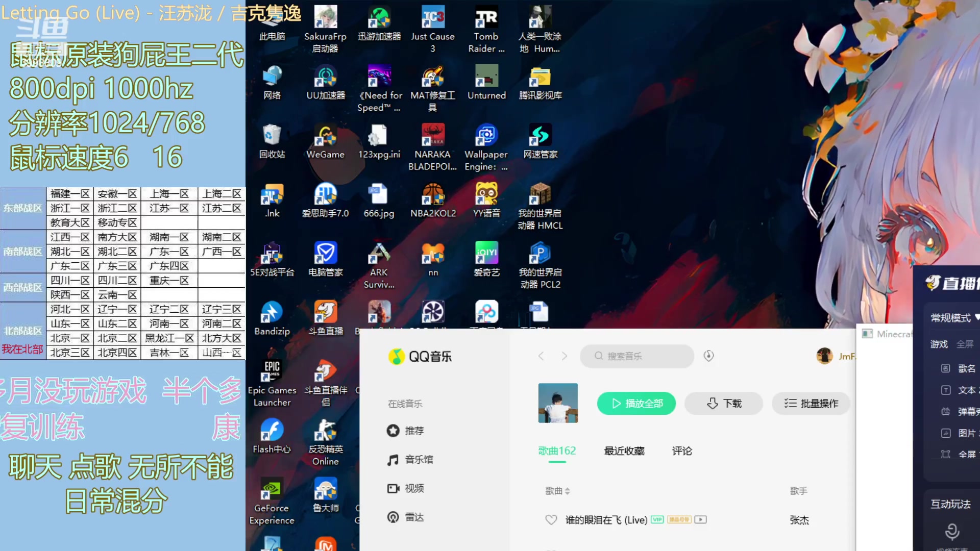Launch YY语音 from the desktop
This screenshot has height=551, width=980.
pos(486,201)
